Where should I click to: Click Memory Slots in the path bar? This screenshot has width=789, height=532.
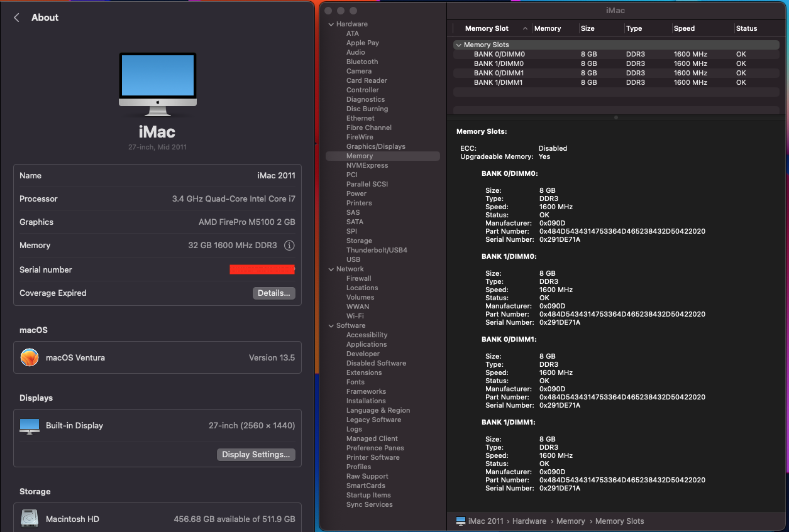(x=620, y=521)
